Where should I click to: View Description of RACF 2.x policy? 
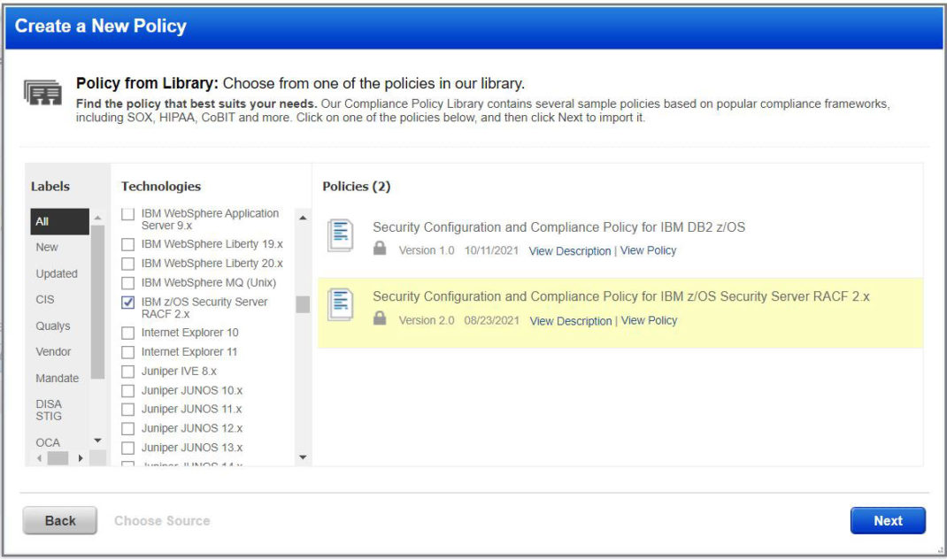tap(571, 321)
